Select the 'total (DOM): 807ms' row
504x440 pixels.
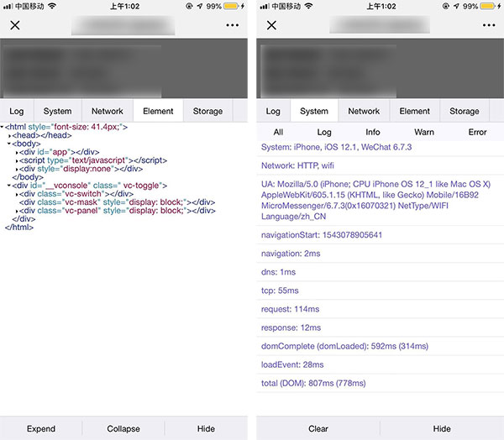[x=381, y=384]
